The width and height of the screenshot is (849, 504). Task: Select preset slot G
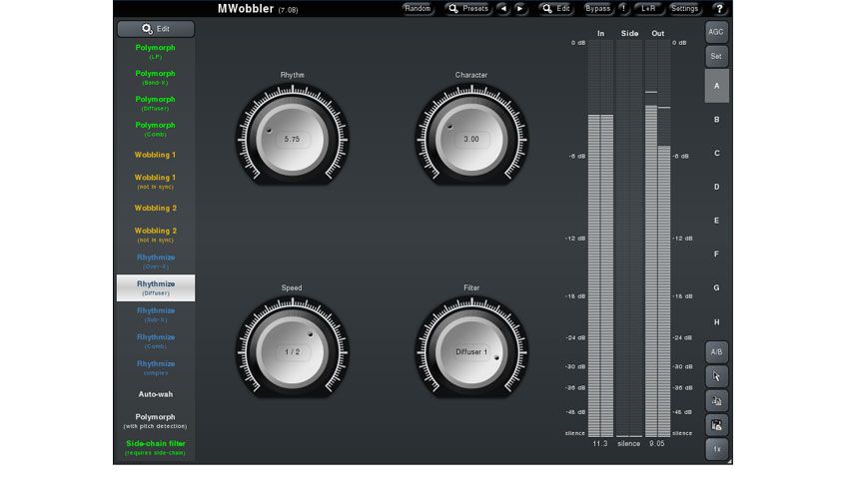pyautogui.click(x=716, y=288)
